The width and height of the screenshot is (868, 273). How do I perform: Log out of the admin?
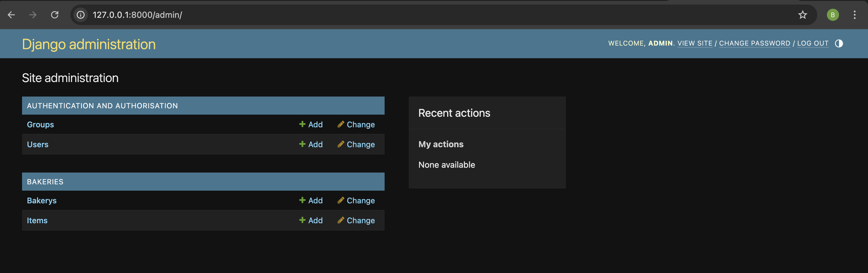[813, 43]
